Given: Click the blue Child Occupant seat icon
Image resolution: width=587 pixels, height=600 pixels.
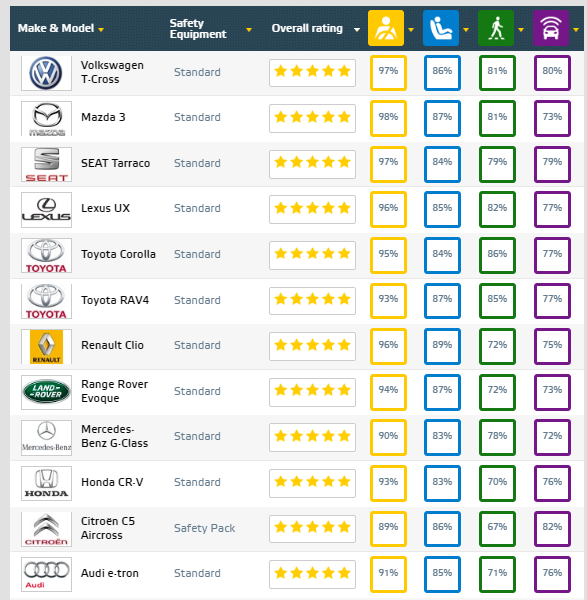Looking at the screenshot, I should point(441,28).
